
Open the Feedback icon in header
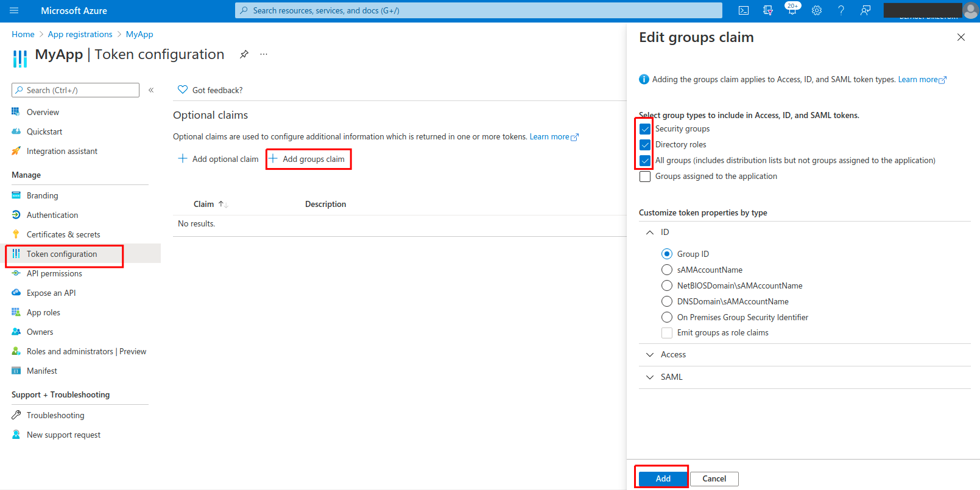point(865,10)
